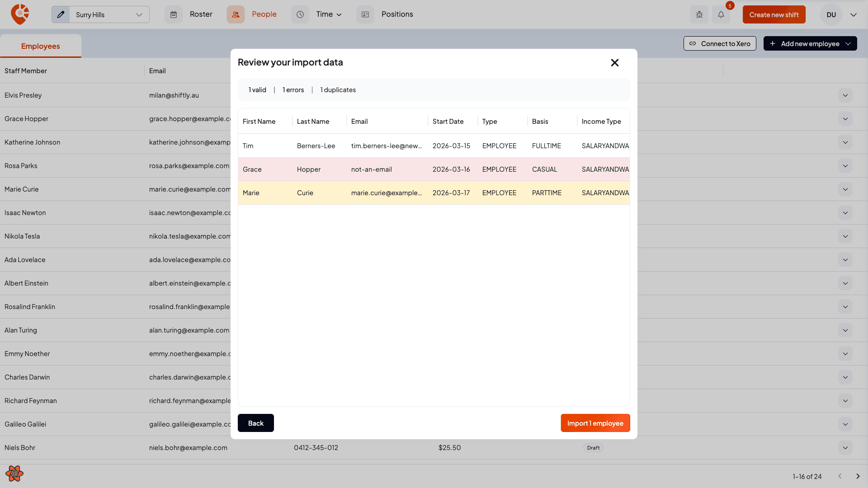Open the Roster menu item

(201, 14)
